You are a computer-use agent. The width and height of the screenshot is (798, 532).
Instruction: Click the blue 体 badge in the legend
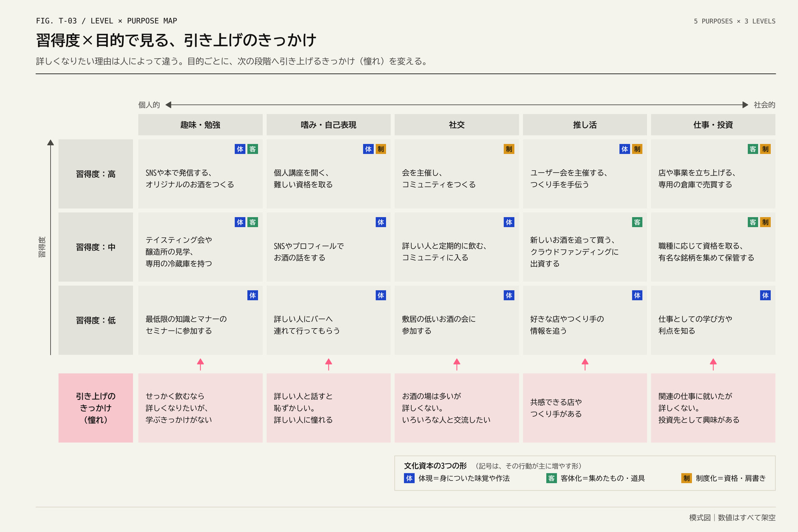tap(409, 478)
